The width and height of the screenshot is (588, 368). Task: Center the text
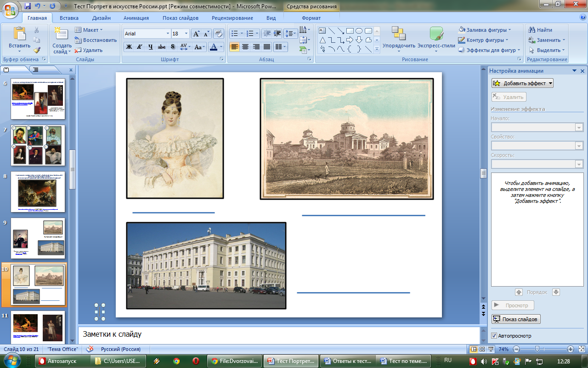tap(245, 47)
